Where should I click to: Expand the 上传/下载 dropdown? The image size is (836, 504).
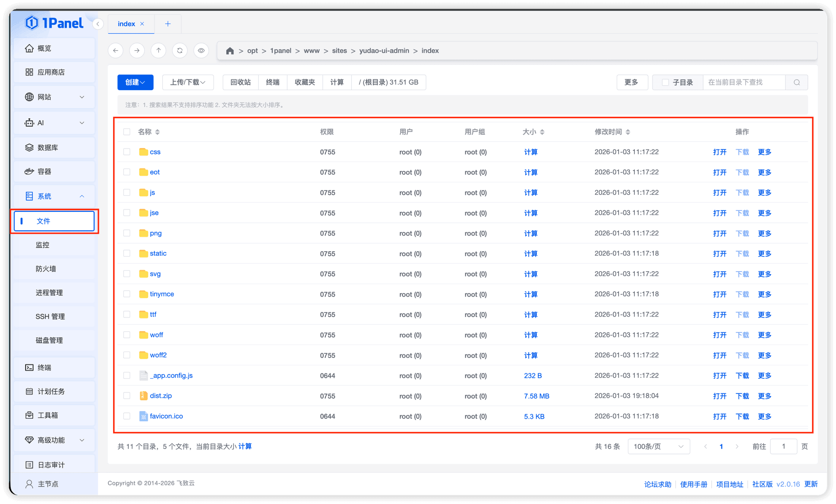coord(188,82)
